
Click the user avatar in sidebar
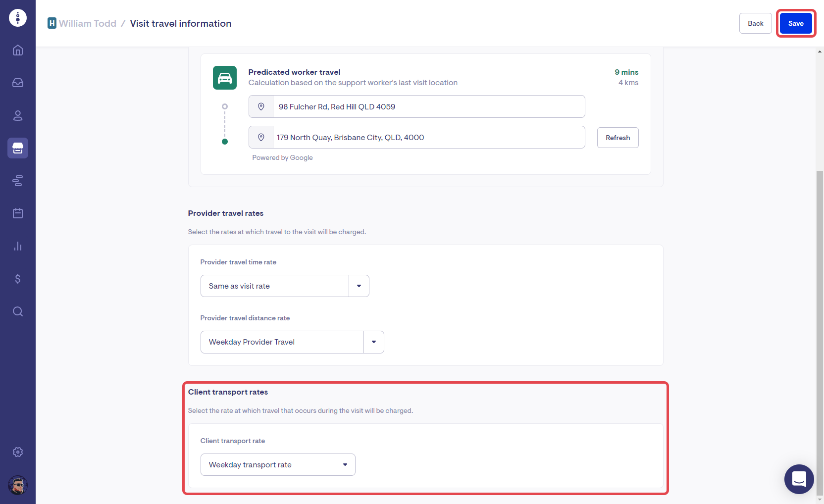(18, 485)
